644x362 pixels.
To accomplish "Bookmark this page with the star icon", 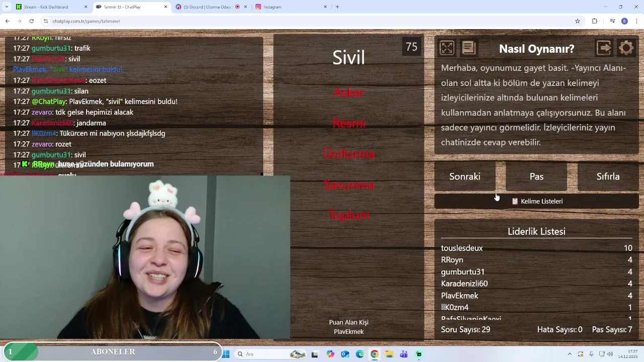I will pos(578,21).
